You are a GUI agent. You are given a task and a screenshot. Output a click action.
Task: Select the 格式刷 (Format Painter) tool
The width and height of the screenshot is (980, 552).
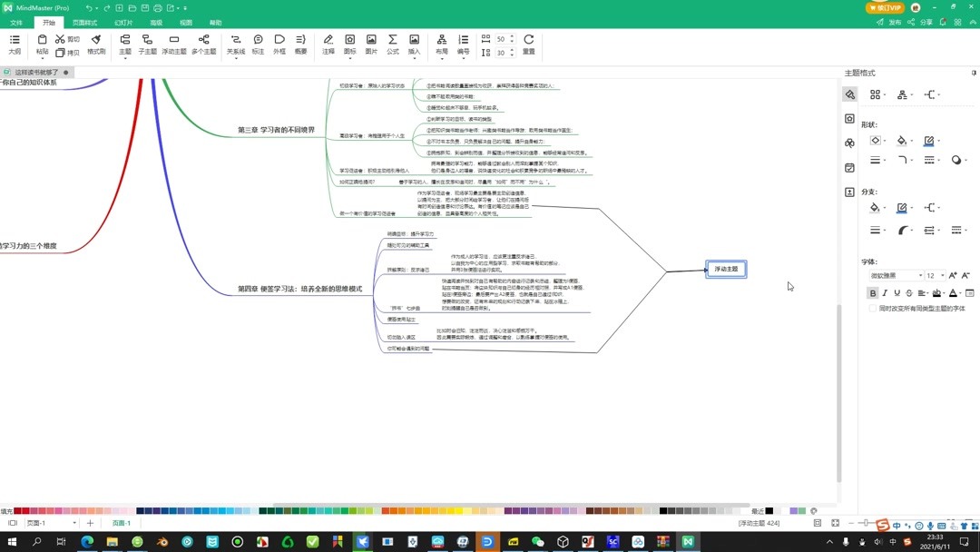point(97,45)
